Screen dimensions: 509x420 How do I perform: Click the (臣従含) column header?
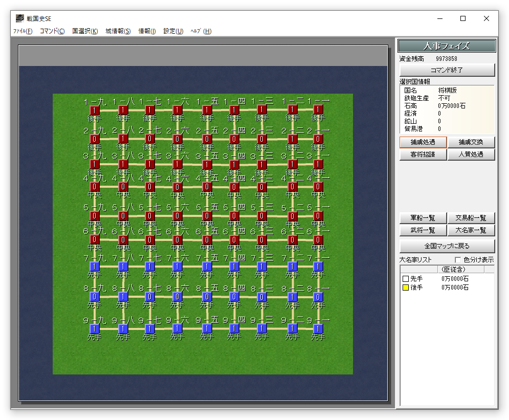coord(453,269)
